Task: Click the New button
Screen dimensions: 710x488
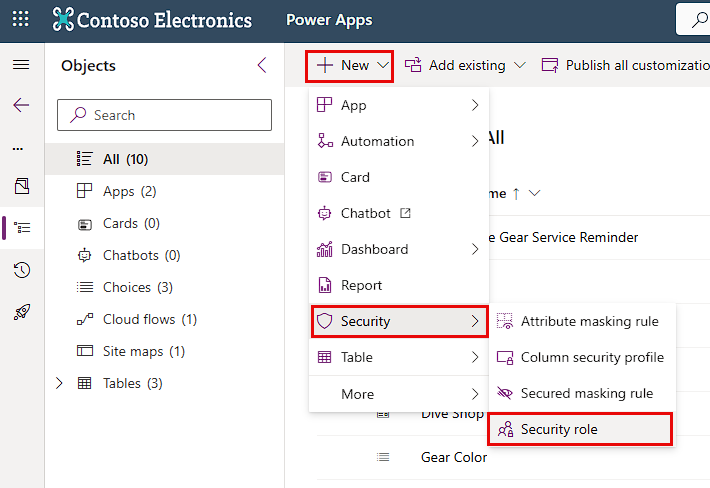Action: pyautogui.click(x=349, y=65)
